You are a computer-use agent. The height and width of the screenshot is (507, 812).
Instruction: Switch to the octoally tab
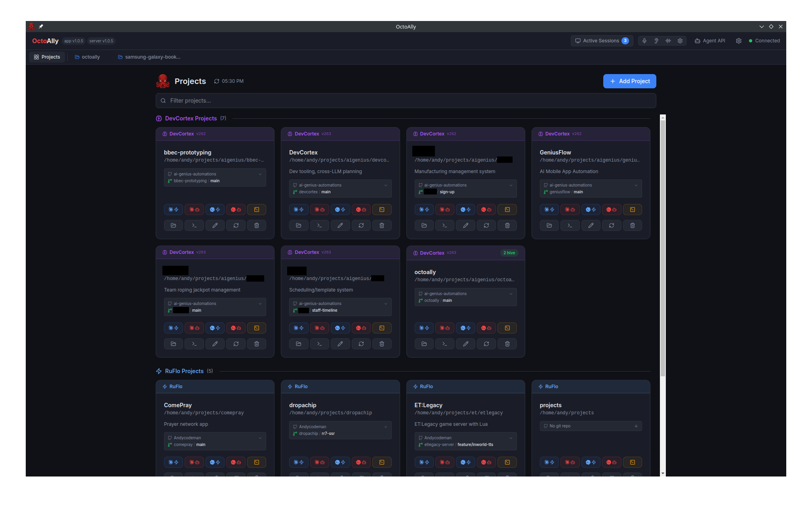(x=87, y=57)
